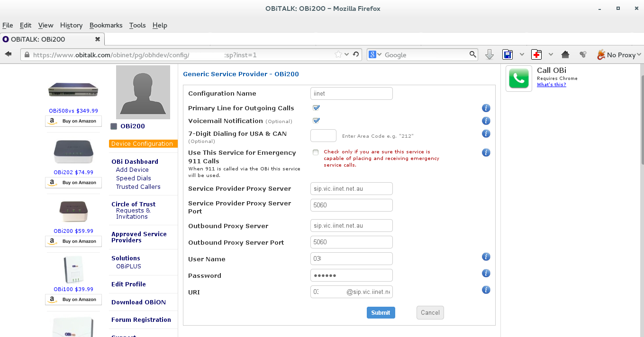Open the OBiPLUS solutions link

pyautogui.click(x=128, y=266)
